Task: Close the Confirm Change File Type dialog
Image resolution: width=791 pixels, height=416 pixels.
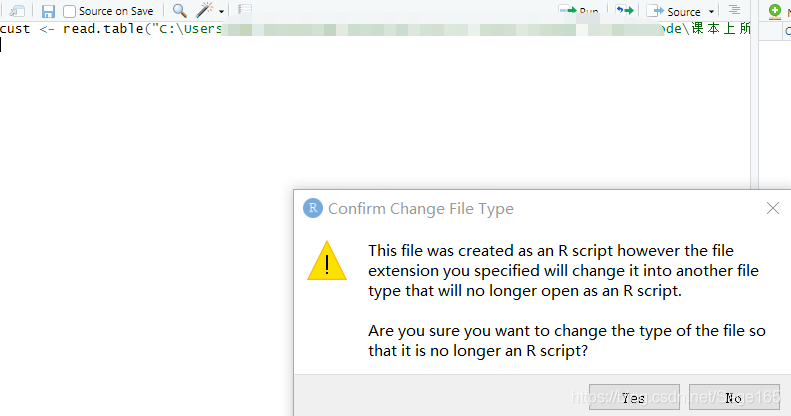Action: pyautogui.click(x=772, y=208)
